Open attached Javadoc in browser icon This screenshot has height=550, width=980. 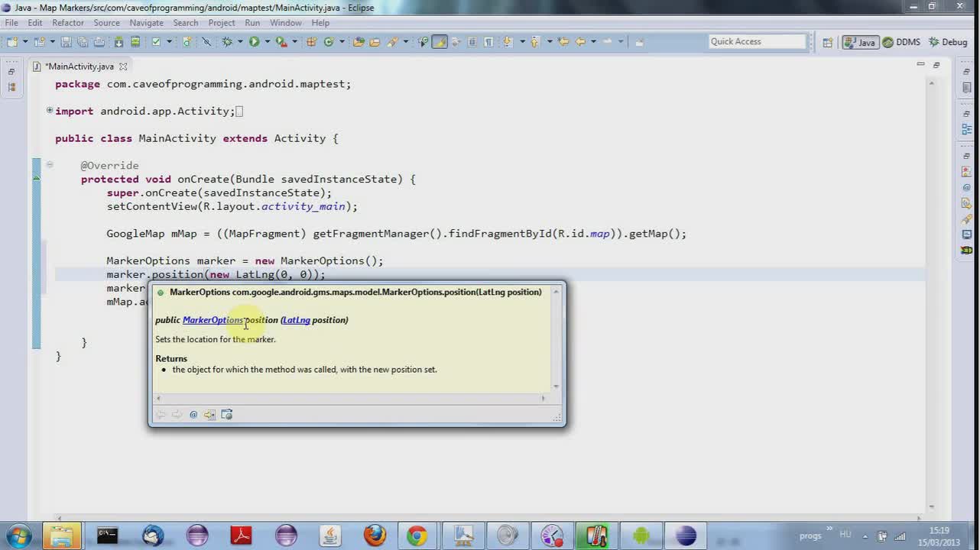[x=226, y=414]
